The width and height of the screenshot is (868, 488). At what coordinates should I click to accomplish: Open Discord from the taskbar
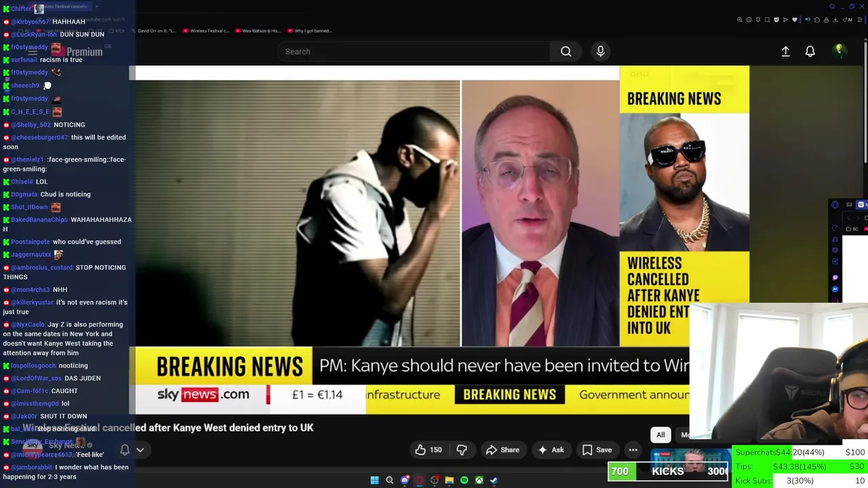[x=405, y=480]
